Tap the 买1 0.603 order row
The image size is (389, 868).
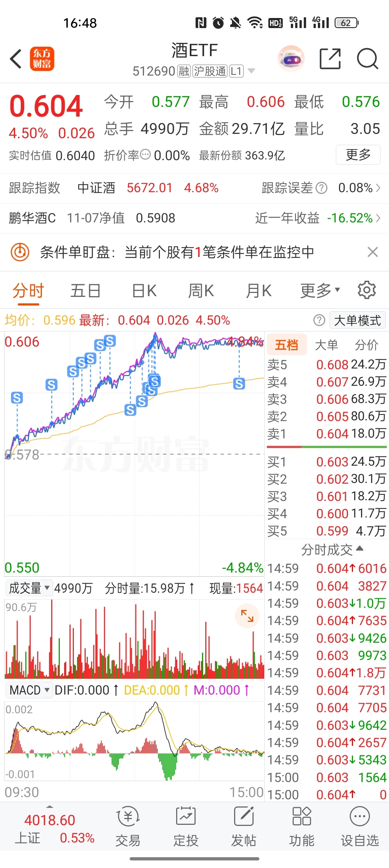coord(327,462)
